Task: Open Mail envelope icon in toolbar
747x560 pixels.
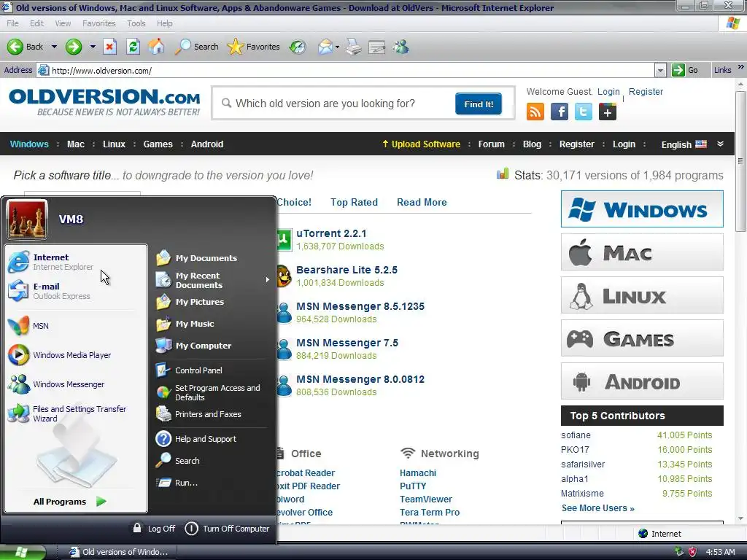Action: click(325, 47)
